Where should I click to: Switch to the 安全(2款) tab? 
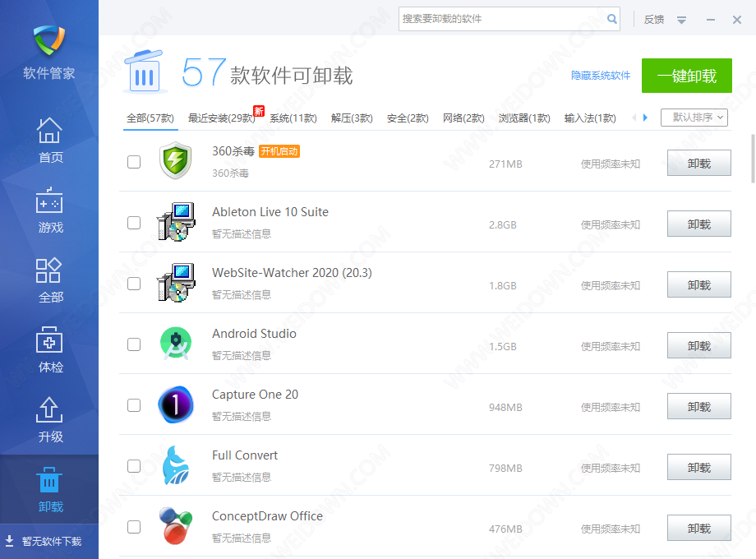tap(408, 118)
